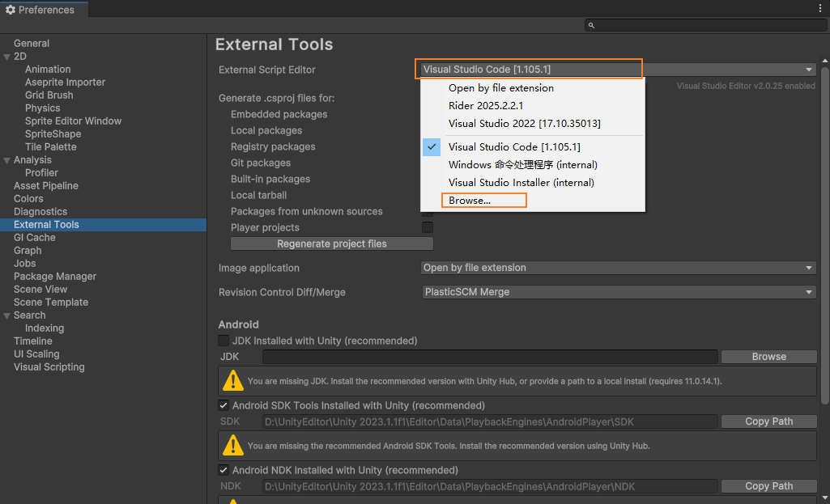
Task: Click the scrollbar up arrow
Action: point(824,60)
